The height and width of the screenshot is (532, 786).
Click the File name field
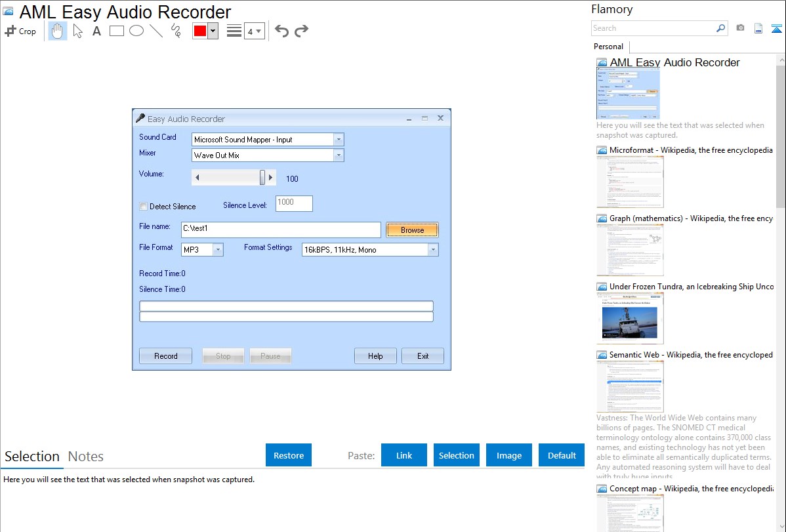point(281,229)
